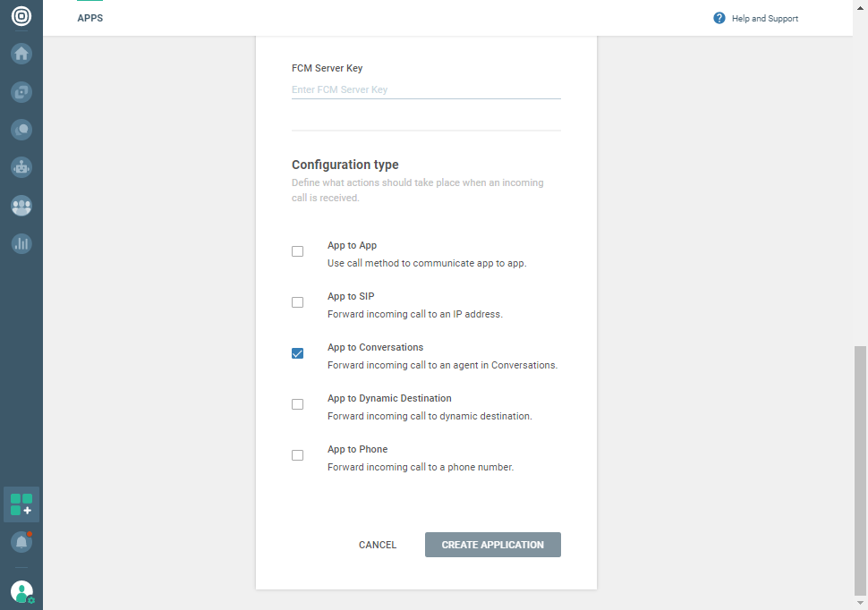The image size is (868, 610).
Task: Open the overlapping-squares icon below Home
Action: [x=21, y=91]
